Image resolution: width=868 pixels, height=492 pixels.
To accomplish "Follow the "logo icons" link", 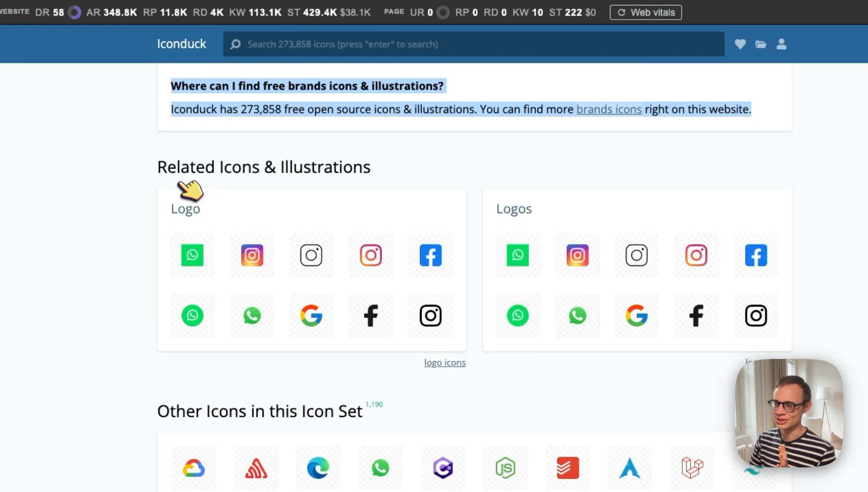I will pos(445,363).
